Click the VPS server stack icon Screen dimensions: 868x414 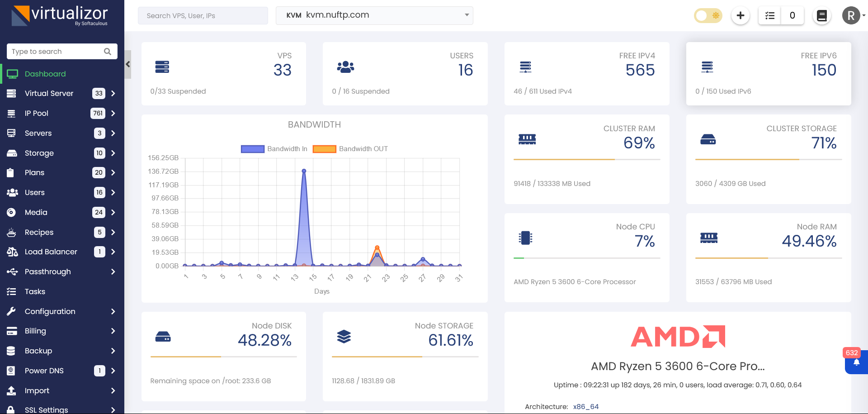(162, 67)
